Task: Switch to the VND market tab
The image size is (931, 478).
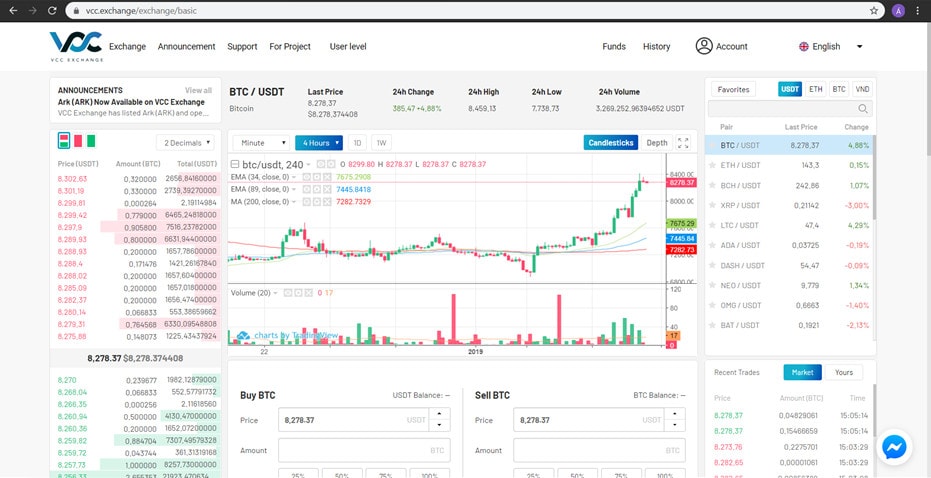Action: [x=862, y=89]
